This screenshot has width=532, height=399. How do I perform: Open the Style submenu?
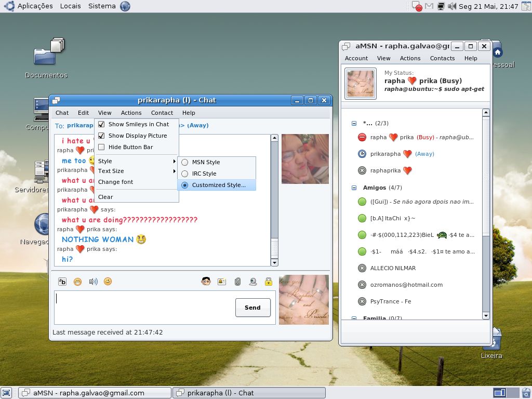pos(137,161)
